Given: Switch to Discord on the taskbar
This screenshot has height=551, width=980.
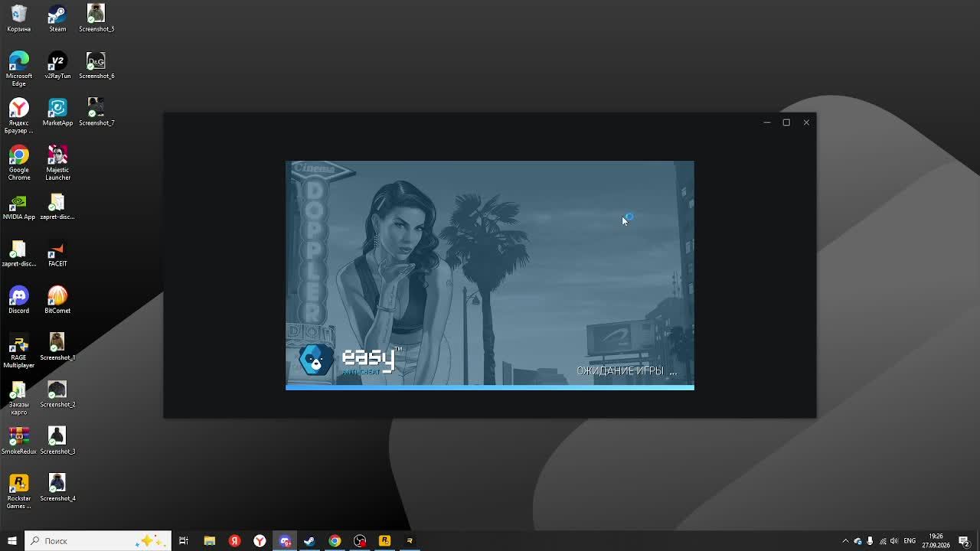Looking at the screenshot, I should pos(285,541).
